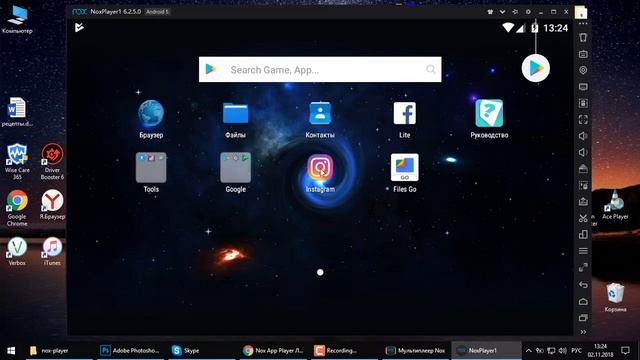
Task: Launch the Браузер globe app
Action: (151, 113)
